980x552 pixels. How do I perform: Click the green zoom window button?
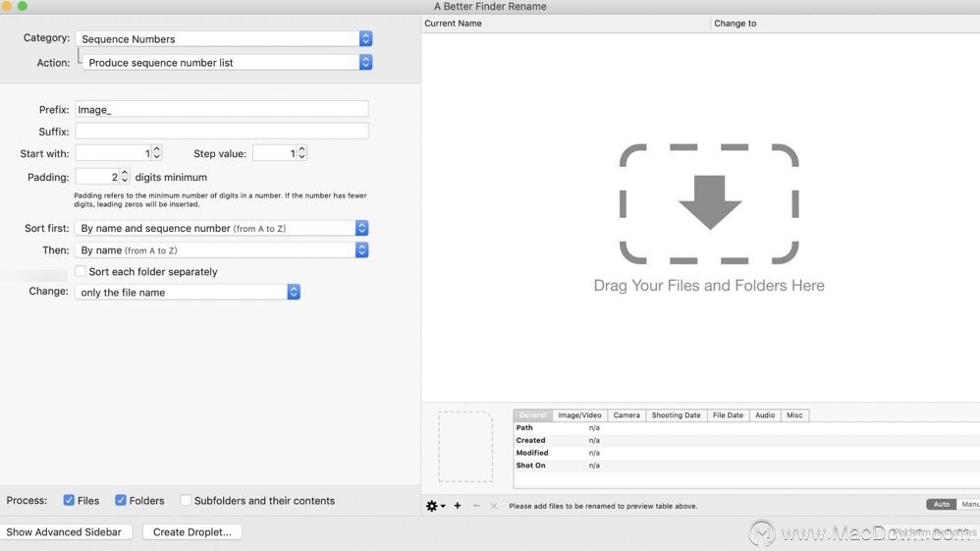click(22, 6)
